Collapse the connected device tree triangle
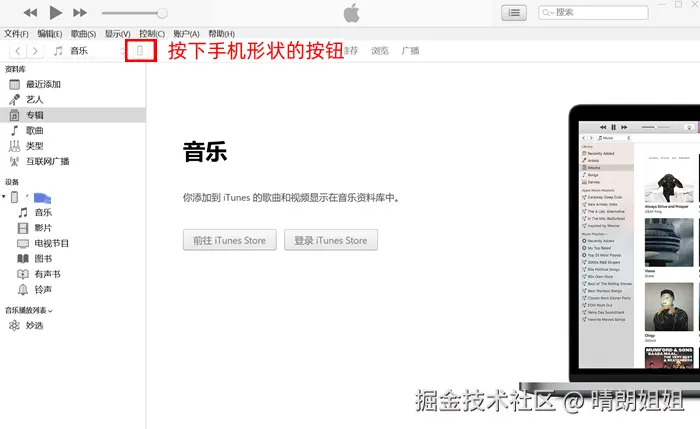This screenshot has width=700, height=429. coord(4,196)
